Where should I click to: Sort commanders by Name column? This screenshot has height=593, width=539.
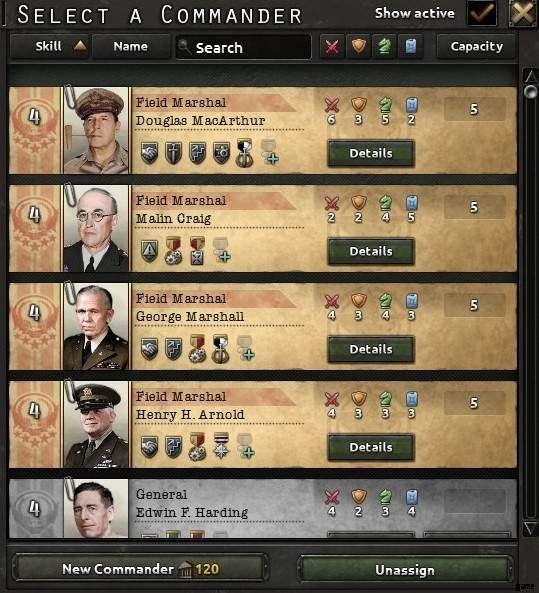[x=131, y=47]
